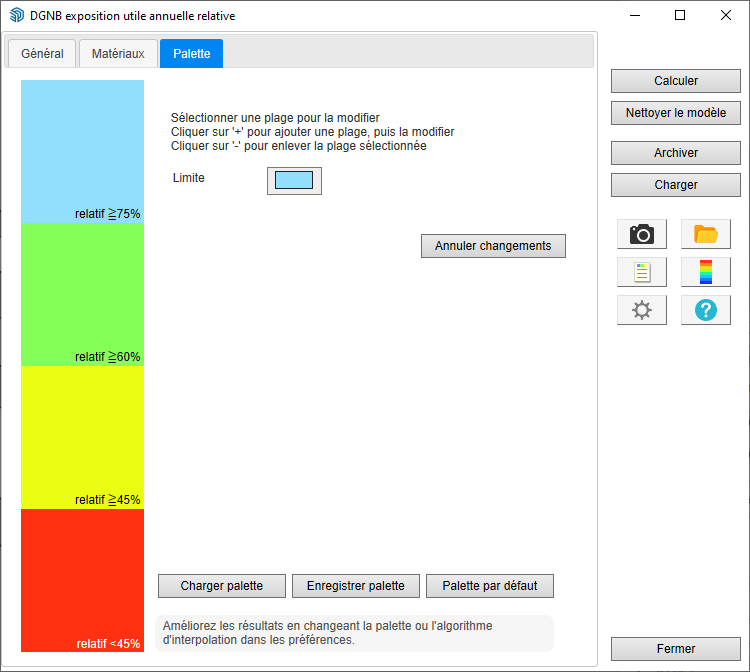Click the 'Sélectionner une plage pour la modifier' text
The image size is (750, 672).
click(275, 118)
